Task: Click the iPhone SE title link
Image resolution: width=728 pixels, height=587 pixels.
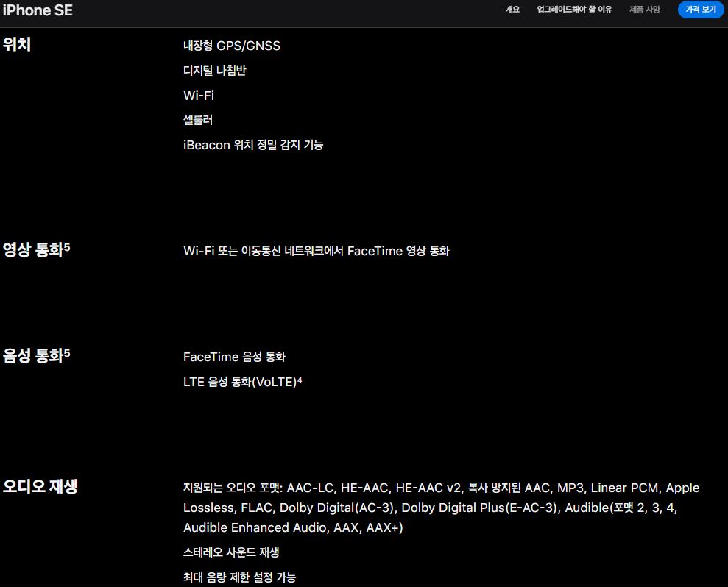Action: coord(38,10)
